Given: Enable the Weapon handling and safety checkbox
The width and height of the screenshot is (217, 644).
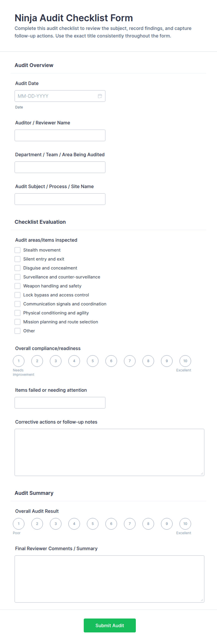Looking at the screenshot, I should tap(17, 286).
